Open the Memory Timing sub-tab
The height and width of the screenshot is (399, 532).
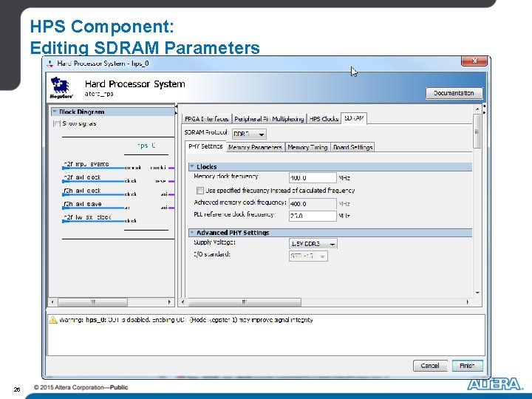[307, 147]
